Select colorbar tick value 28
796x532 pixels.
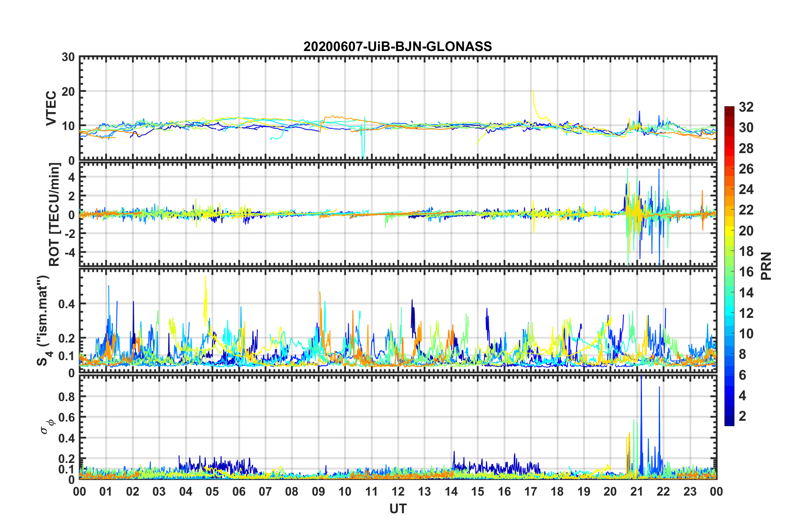tap(746, 148)
